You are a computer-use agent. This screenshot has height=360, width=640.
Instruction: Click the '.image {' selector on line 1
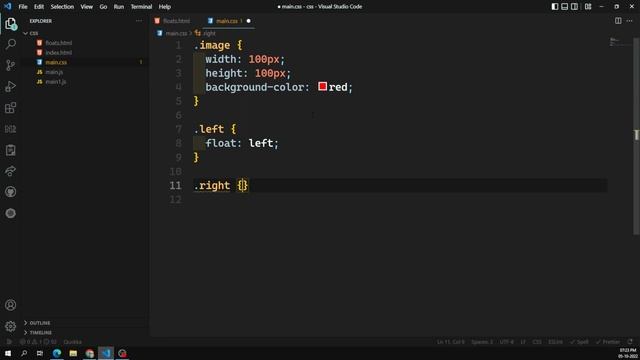coord(218,45)
